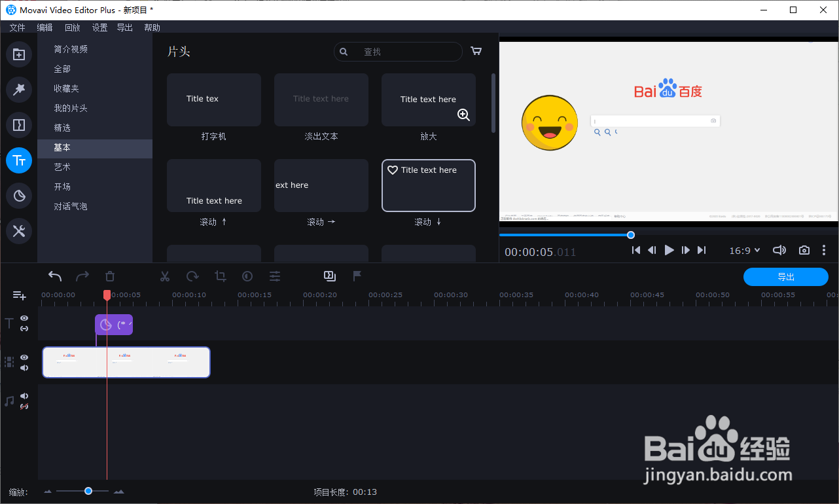
Task: Click the rotate clip icon
Action: [192, 276]
